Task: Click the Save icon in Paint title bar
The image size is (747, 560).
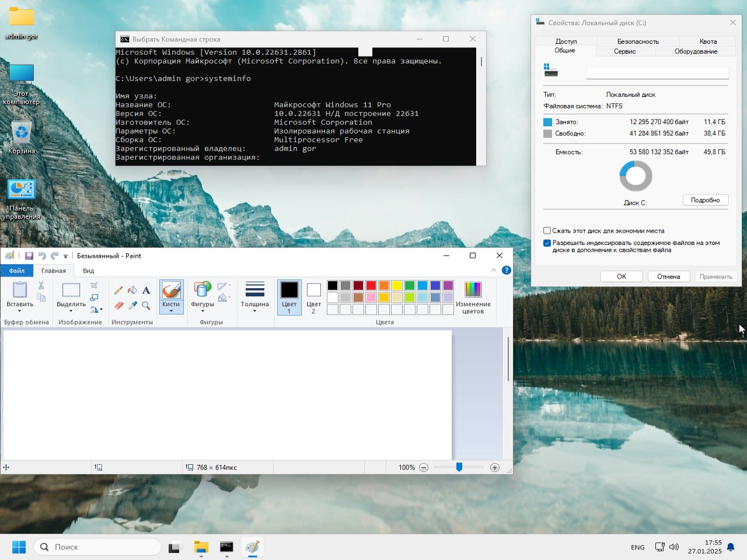Action: tap(29, 256)
